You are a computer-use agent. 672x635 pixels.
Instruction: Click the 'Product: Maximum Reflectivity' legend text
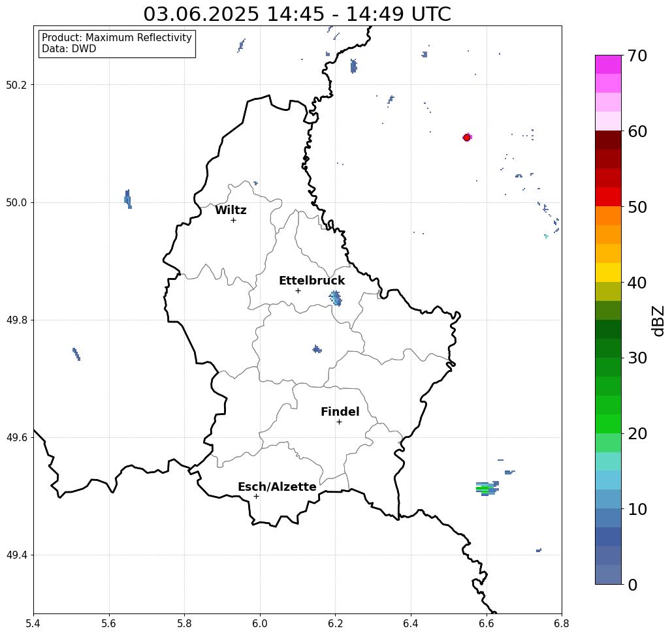click(x=116, y=38)
